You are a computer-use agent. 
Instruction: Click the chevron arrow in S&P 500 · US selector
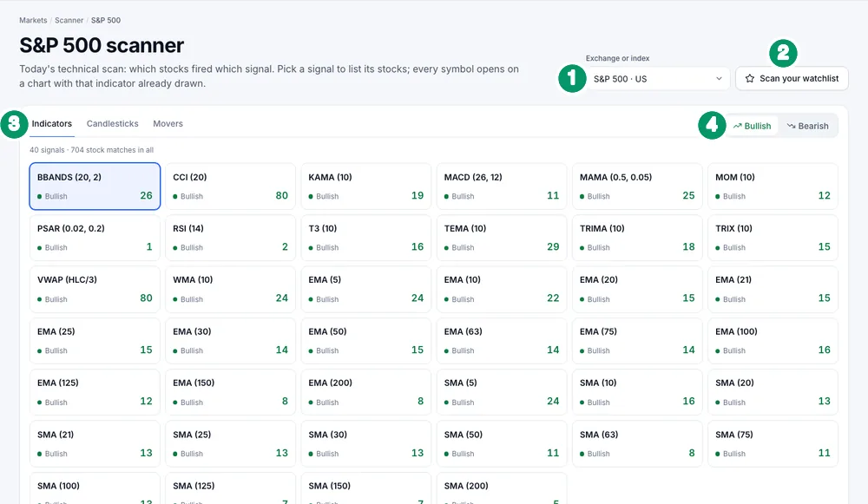(x=719, y=79)
